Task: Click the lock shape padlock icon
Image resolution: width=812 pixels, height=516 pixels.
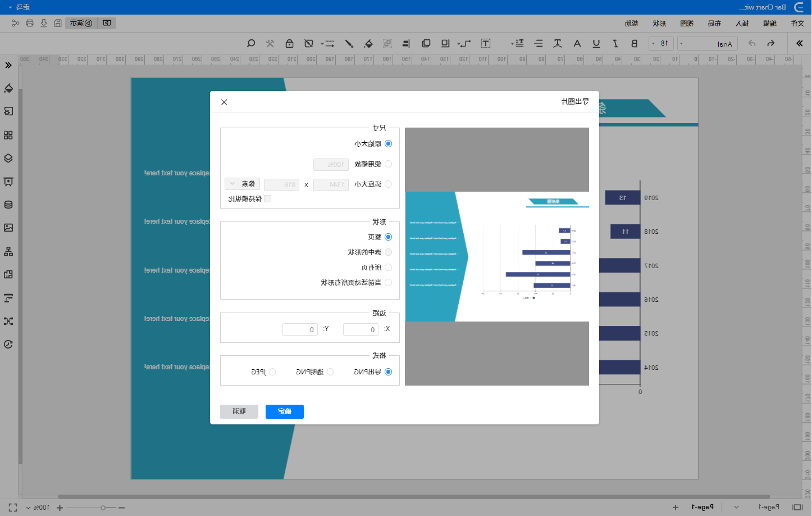Action: (289, 43)
